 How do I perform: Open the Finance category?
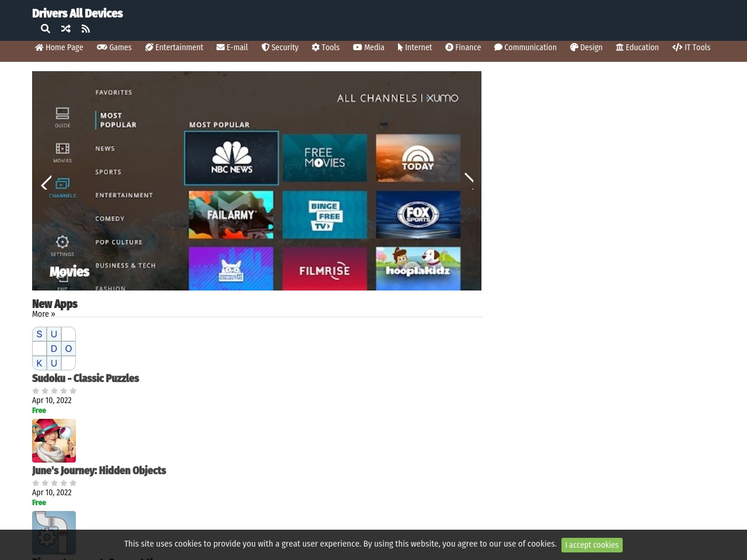[x=463, y=47]
